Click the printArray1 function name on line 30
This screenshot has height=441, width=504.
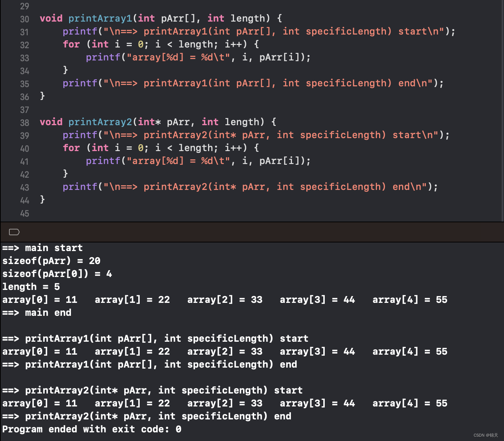(100, 18)
